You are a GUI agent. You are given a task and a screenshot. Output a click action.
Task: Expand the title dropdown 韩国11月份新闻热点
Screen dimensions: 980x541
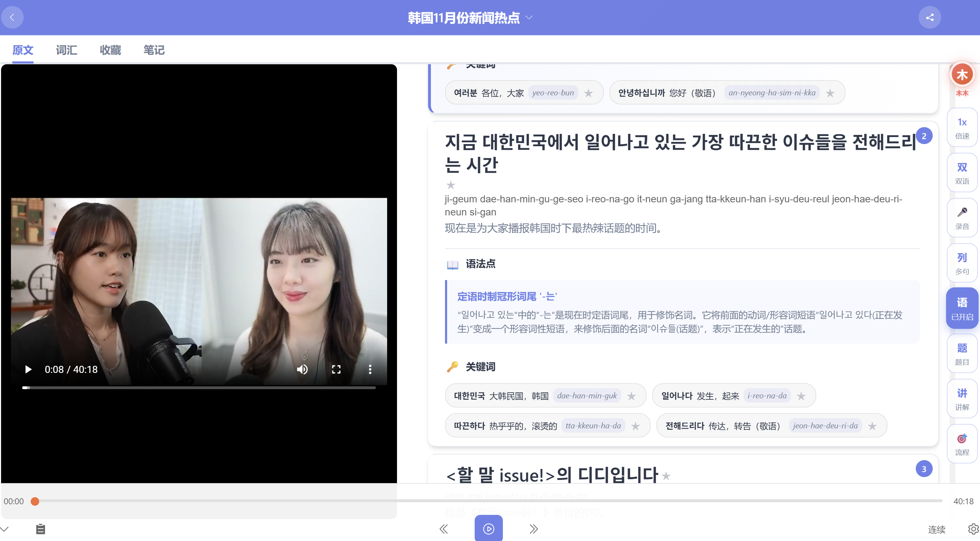coord(470,18)
